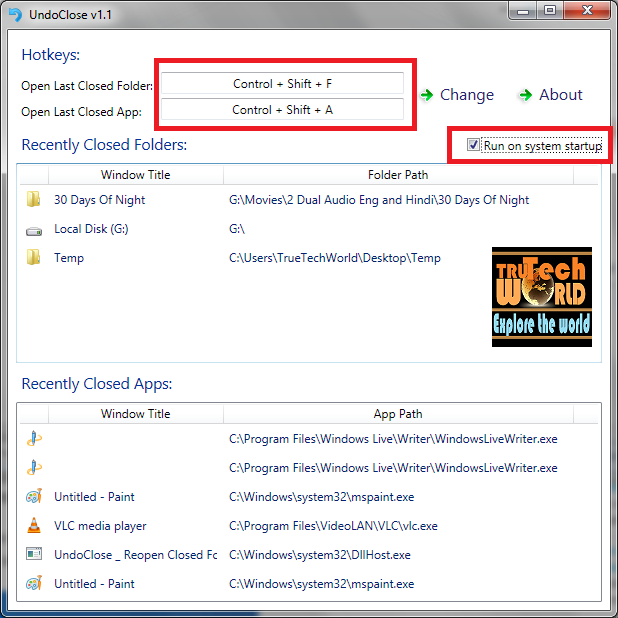Click the Folder Path column header

(398, 175)
